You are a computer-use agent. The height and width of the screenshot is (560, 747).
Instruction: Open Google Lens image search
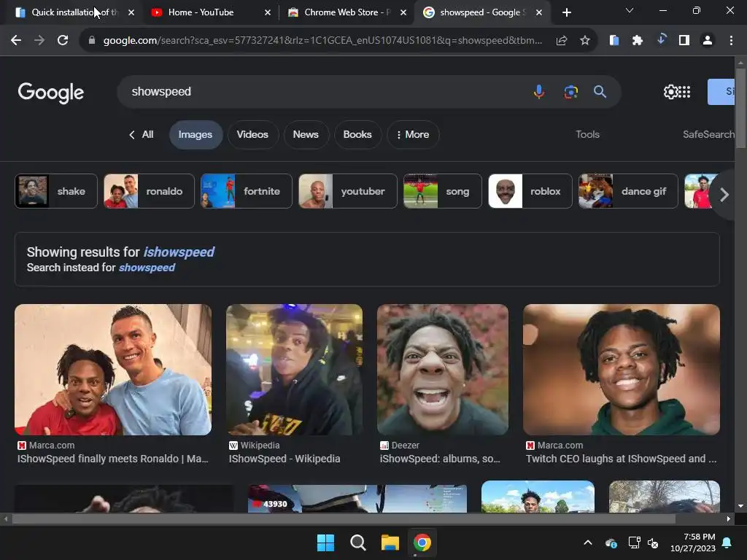(570, 91)
